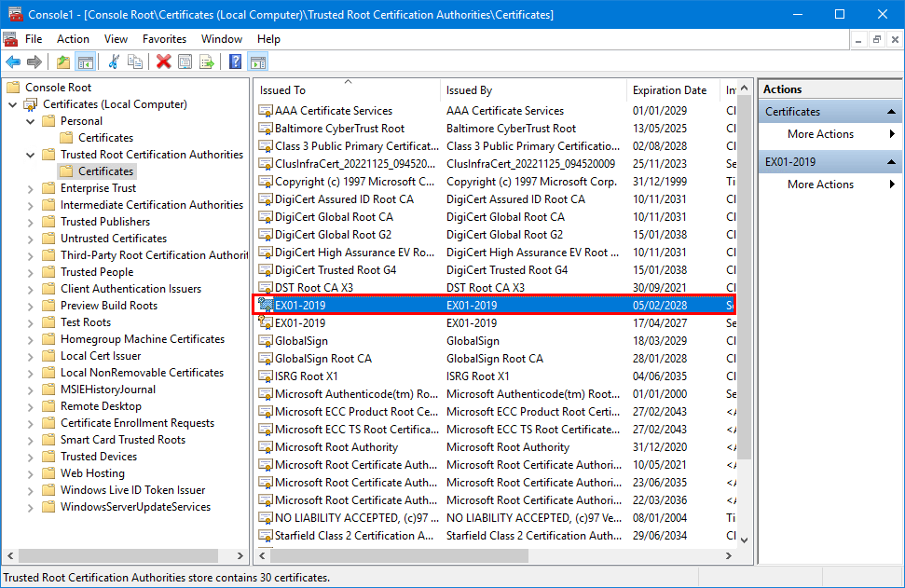Click the Export List toolbar icon
The image size is (905, 588).
pyautogui.click(x=207, y=62)
